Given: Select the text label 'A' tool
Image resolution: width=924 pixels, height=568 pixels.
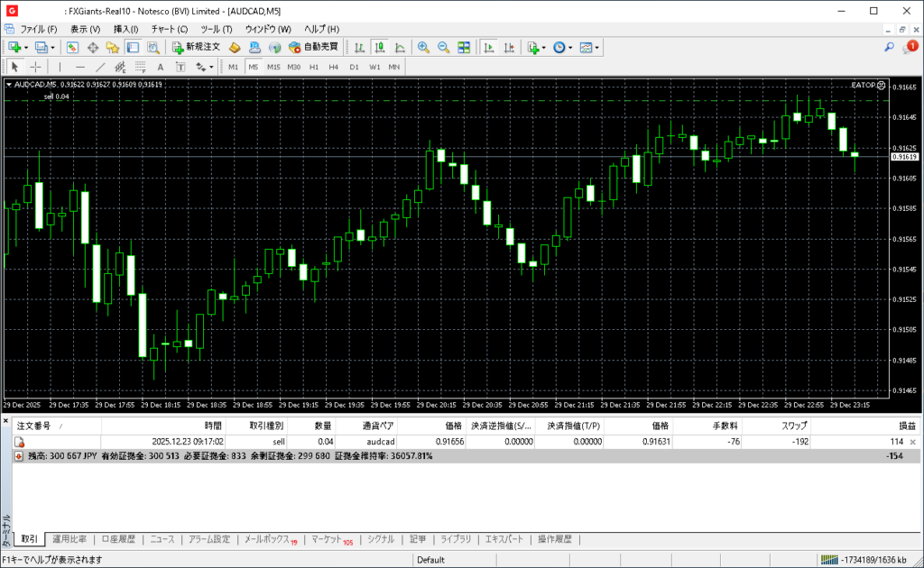Looking at the screenshot, I should [160, 67].
